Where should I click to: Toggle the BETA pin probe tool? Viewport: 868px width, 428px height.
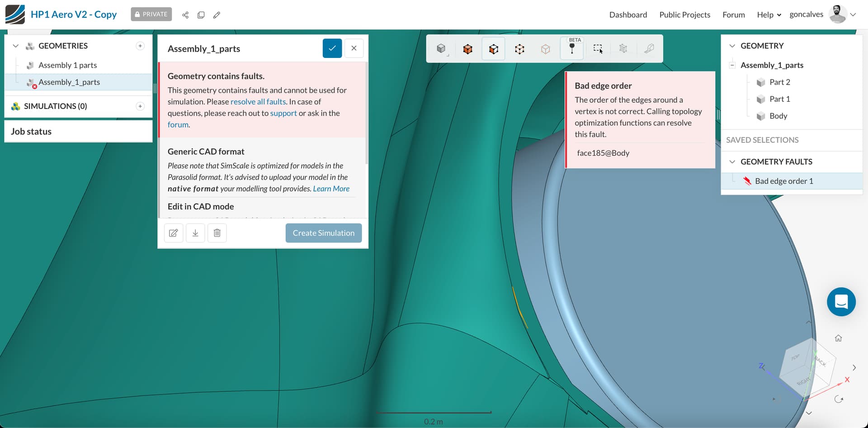(x=572, y=48)
